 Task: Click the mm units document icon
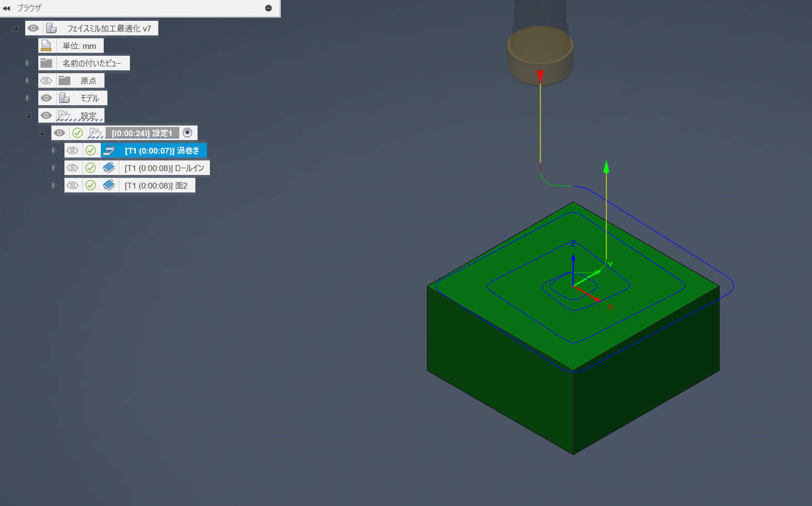pos(47,45)
